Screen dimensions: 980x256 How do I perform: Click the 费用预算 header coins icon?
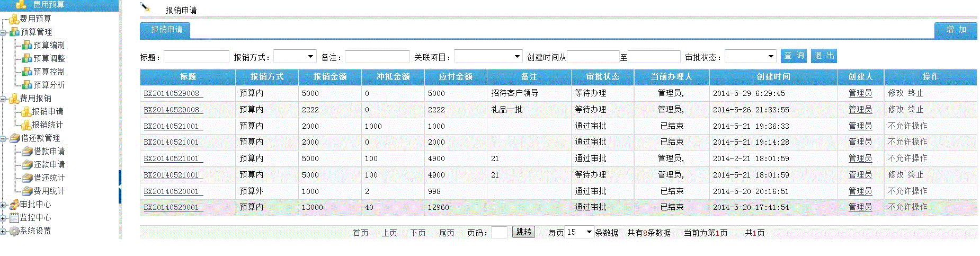pos(21,5)
